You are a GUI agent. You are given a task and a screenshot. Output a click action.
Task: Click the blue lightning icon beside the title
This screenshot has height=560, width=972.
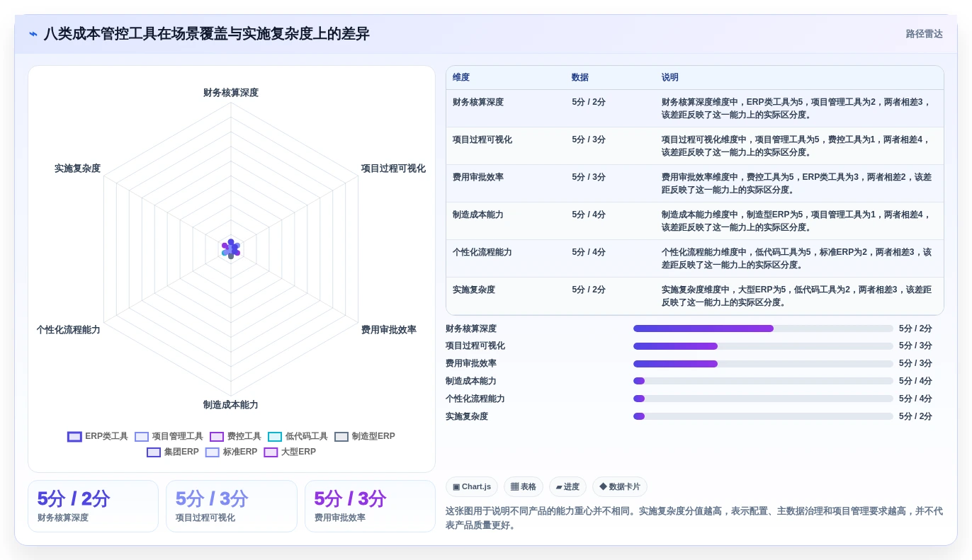(x=33, y=34)
